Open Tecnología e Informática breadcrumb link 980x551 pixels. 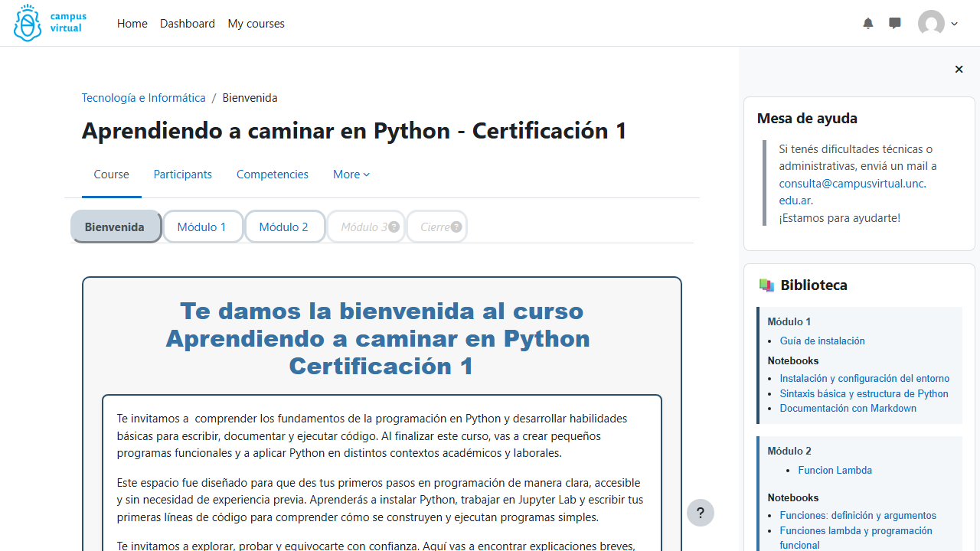[x=144, y=98]
